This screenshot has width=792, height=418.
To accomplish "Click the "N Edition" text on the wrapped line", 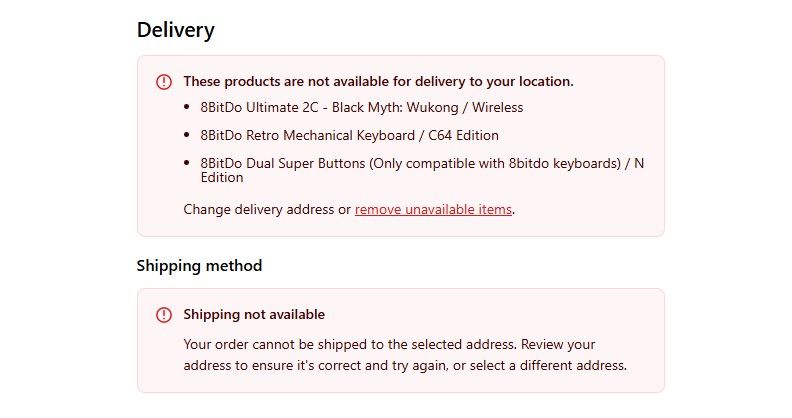I will click(x=222, y=178).
